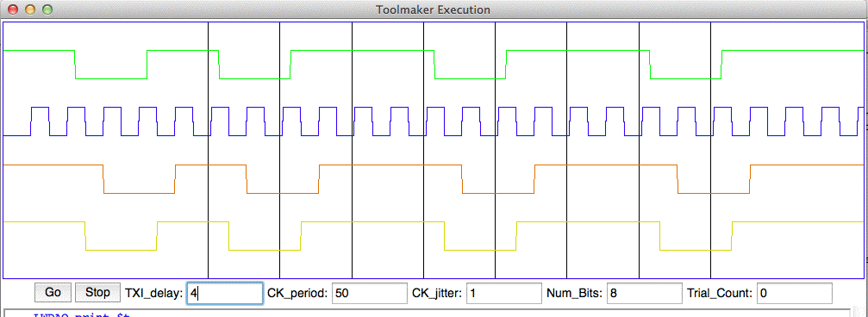Click the CK_period label
The width and height of the screenshot is (868, 317).
(298, 293)
